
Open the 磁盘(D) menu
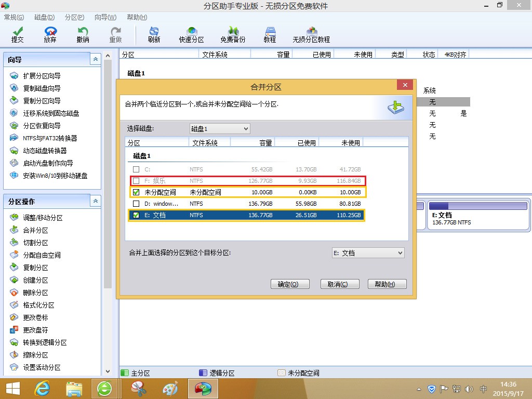click(44, 17)
